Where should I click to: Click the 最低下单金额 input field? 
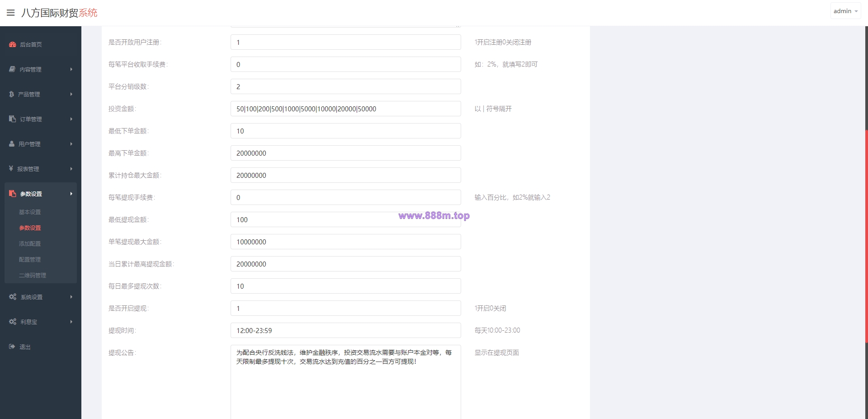point(346,131)
